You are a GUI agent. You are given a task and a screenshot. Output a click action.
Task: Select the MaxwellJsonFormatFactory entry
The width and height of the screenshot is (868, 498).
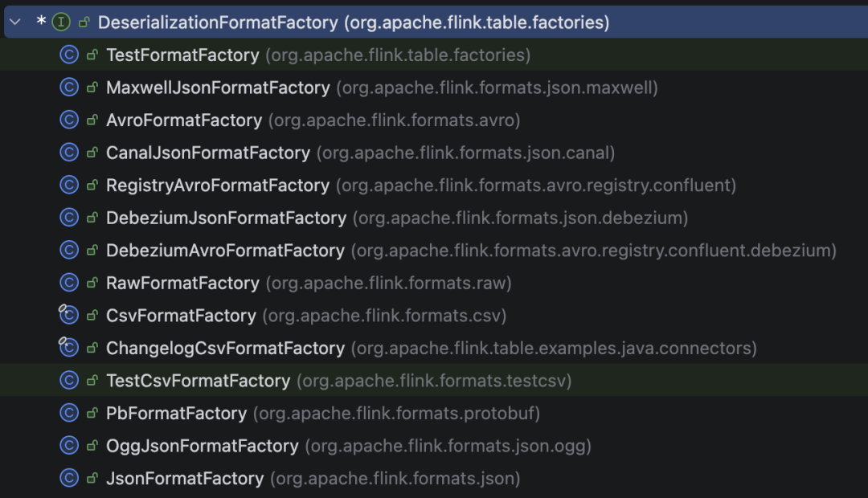coord(217,87)
